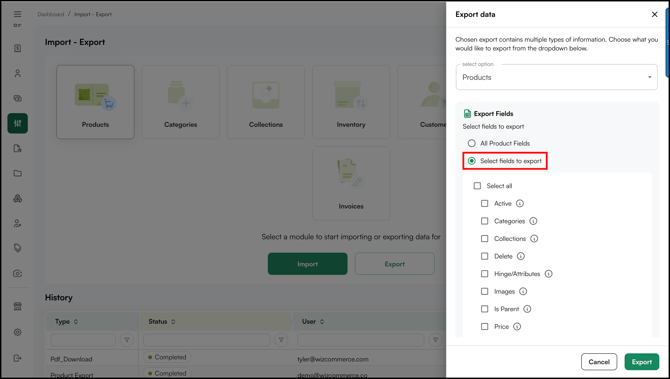This screenshot has width=670, height=379.
Task: Check the Is Parent field checkbox
Action: click(485, 309)
